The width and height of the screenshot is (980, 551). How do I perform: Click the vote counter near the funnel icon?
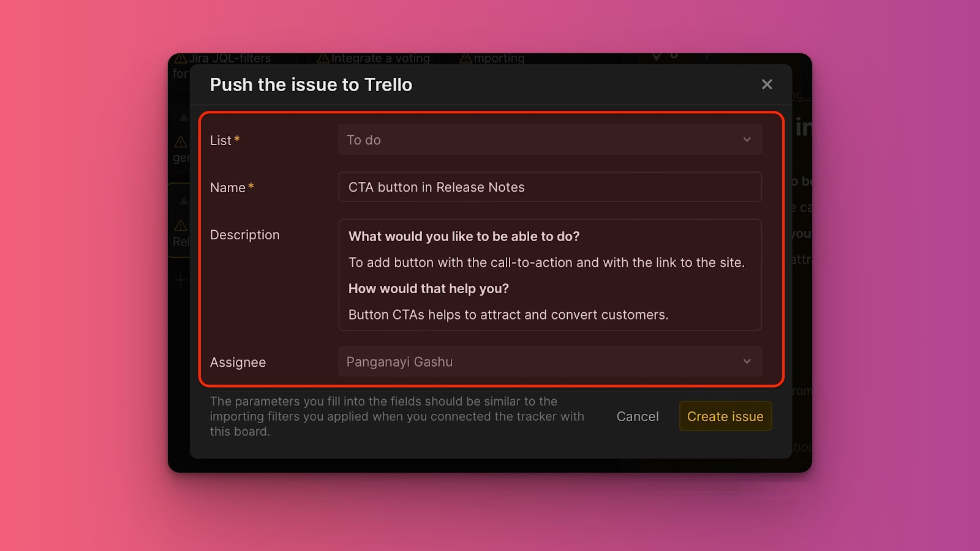(x=674, y=55)
